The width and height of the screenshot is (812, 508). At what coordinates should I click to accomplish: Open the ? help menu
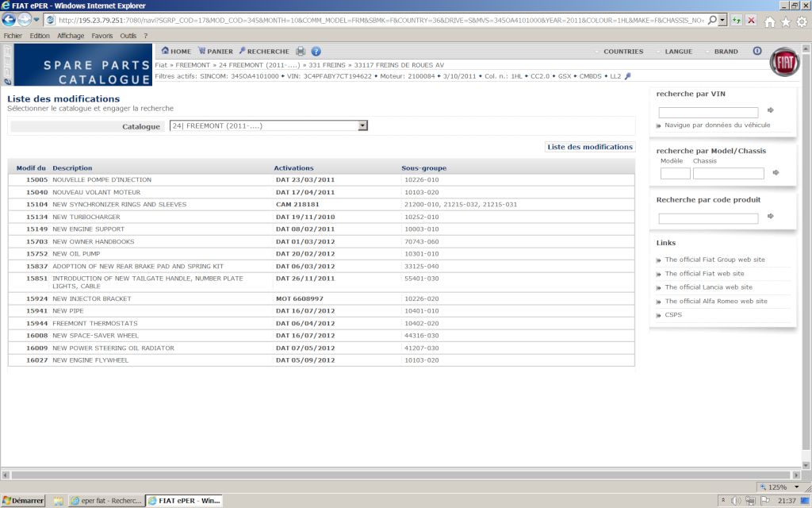(146, 36)
